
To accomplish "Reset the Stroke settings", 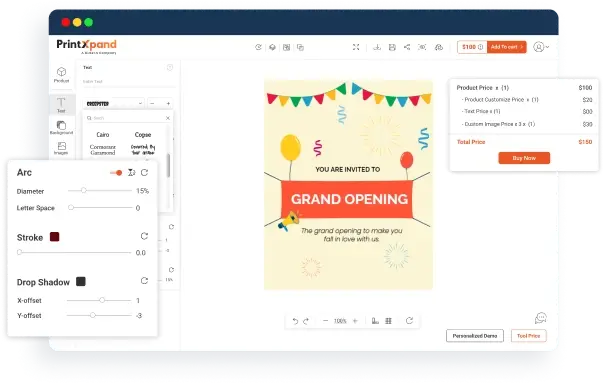I will pyautogui.click(x=144, y=236).
